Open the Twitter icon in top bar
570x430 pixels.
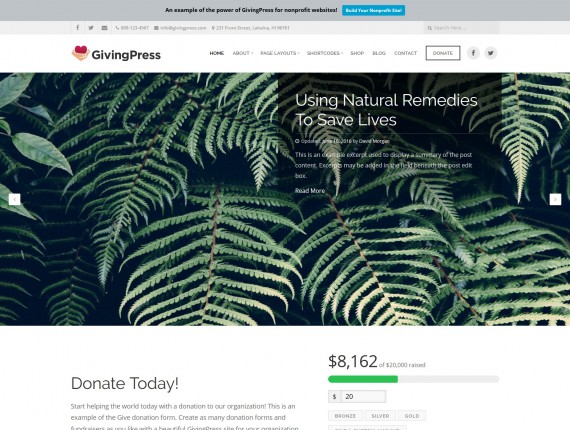91,28
